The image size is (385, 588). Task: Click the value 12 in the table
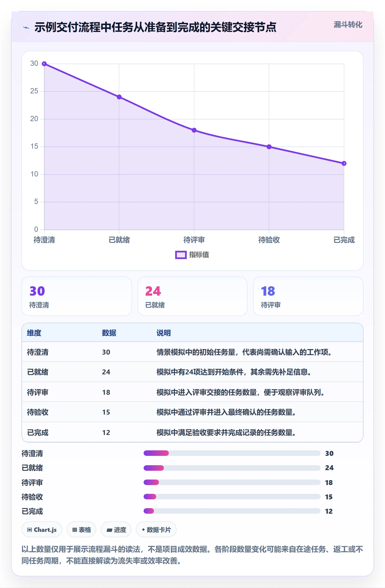click(106, 432)
